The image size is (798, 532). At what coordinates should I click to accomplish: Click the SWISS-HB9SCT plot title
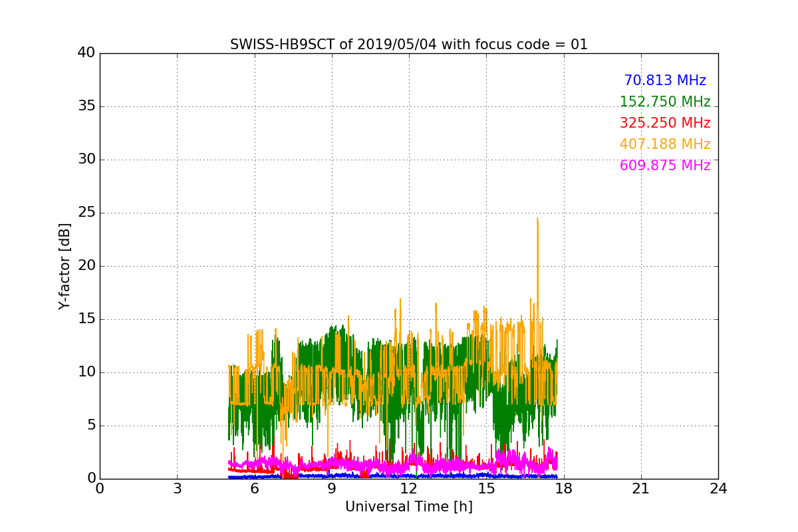click(408, 45)
